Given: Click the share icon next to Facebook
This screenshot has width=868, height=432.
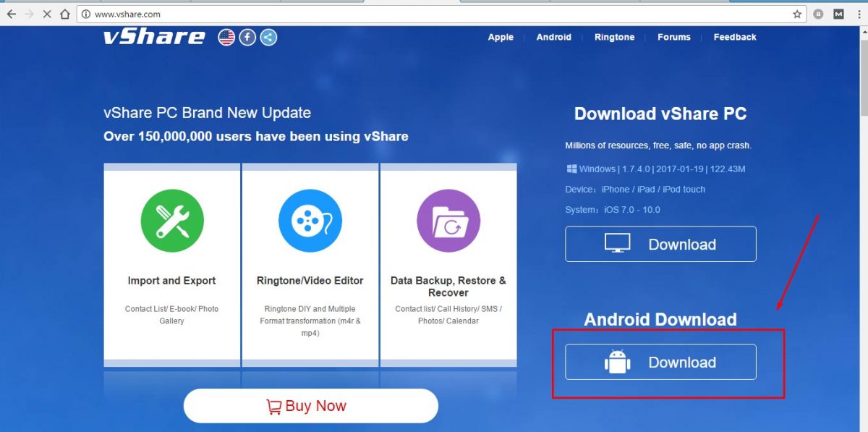Looking at the screenshot, I should [268, 37].
